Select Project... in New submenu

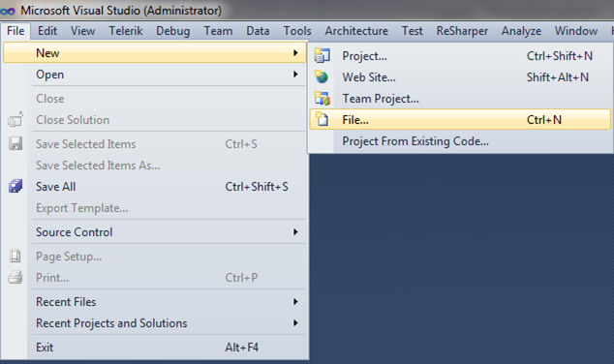coord(460,56)
